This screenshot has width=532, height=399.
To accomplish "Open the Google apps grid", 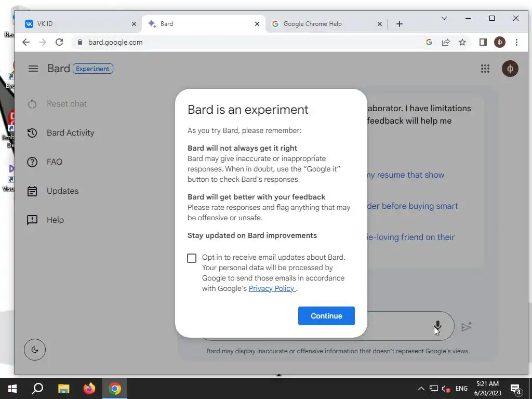I will (485, 69).
